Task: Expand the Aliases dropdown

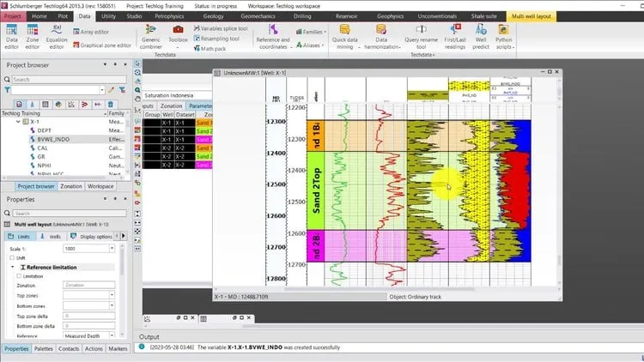Action: (x=310, y=45)
